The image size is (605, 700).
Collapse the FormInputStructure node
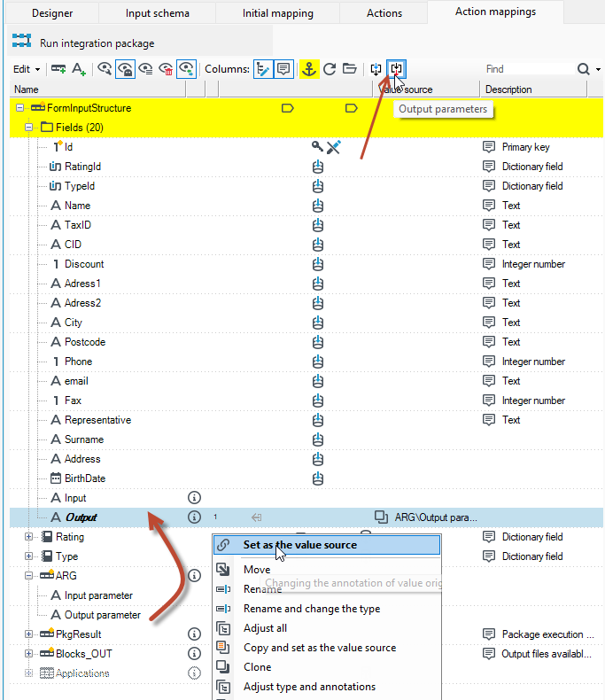(19, 107)
